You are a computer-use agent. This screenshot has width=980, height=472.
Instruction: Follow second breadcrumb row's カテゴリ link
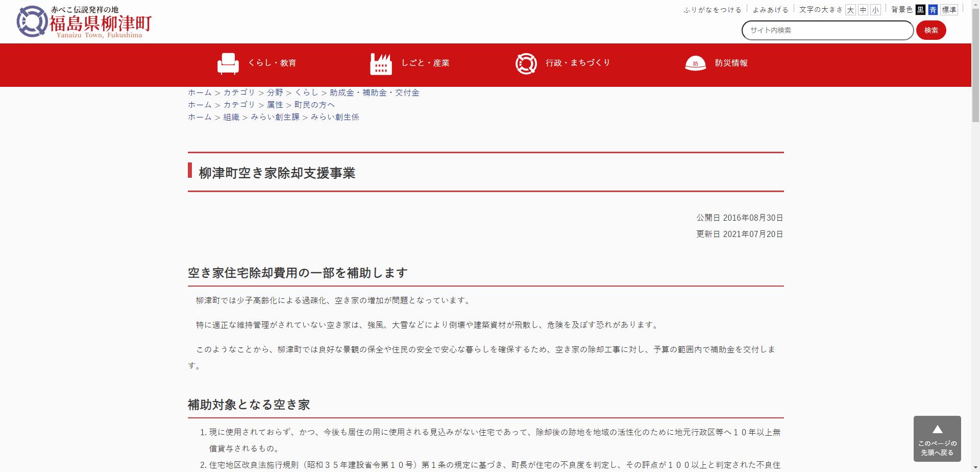(239, 105)
